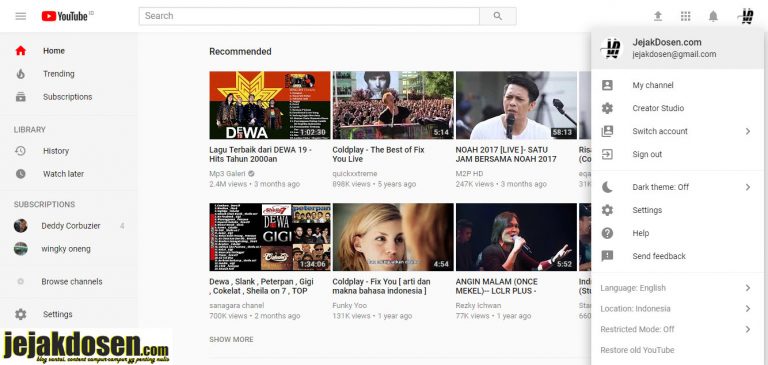
Task: Expand the Language: English chevron
Action: tap(748, 288)
